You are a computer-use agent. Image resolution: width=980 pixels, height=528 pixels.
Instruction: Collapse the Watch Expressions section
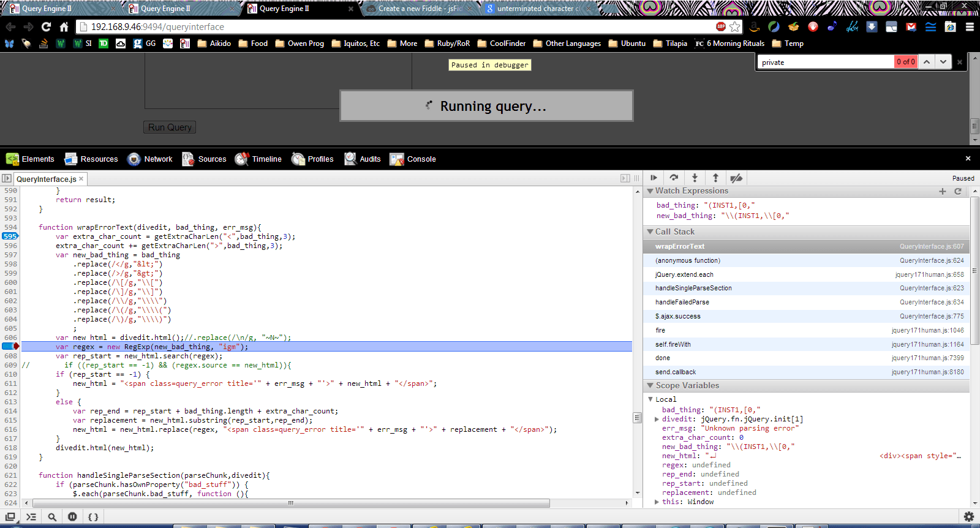[650, 191]
